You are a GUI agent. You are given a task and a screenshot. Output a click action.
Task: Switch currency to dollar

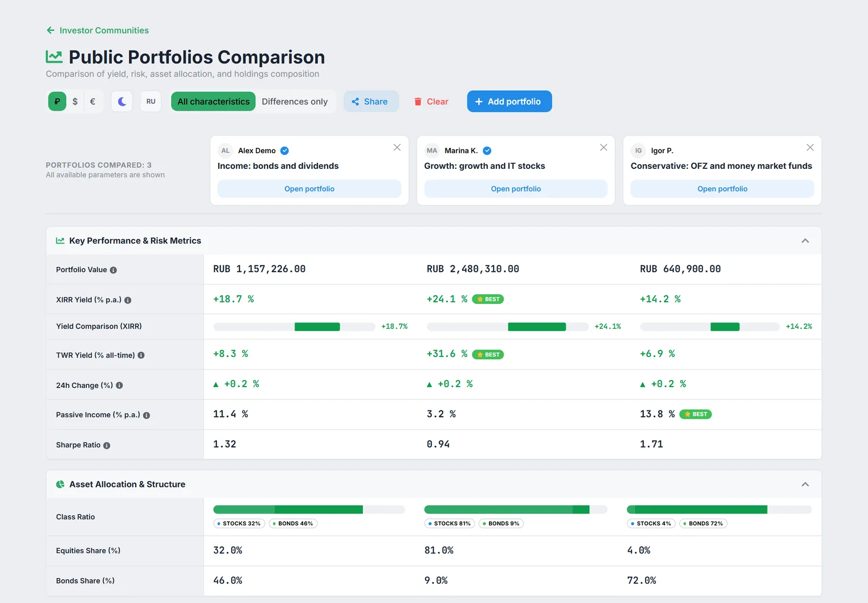pos(75,101)
